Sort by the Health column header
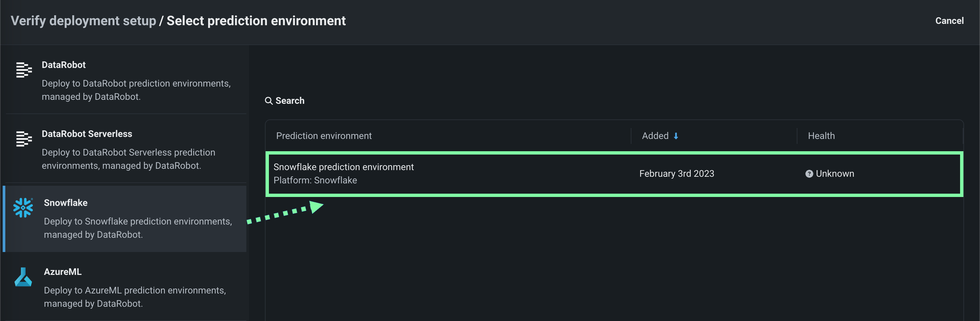 821,136
